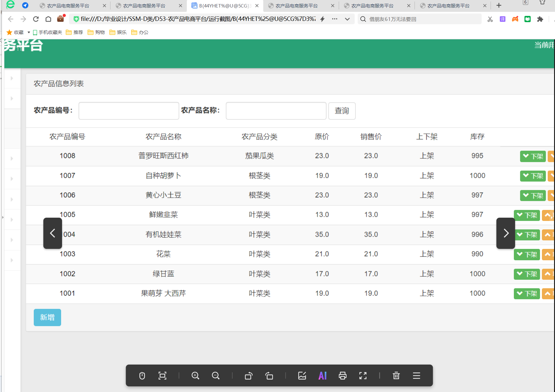Click the mouse scroll mode icon in the viewer toolbar

pyautogui.click(x=142, y=375)
